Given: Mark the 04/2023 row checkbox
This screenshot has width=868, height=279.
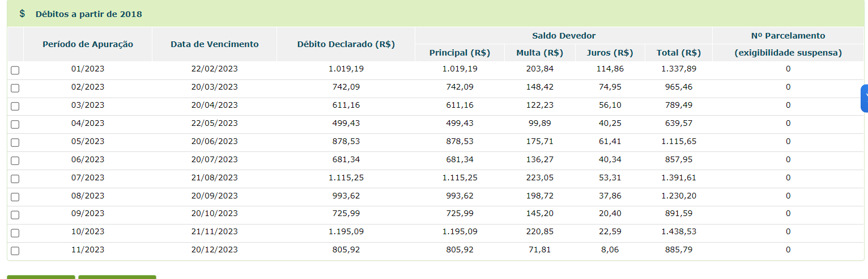Looking at the screenshot, I should point(15,125).
